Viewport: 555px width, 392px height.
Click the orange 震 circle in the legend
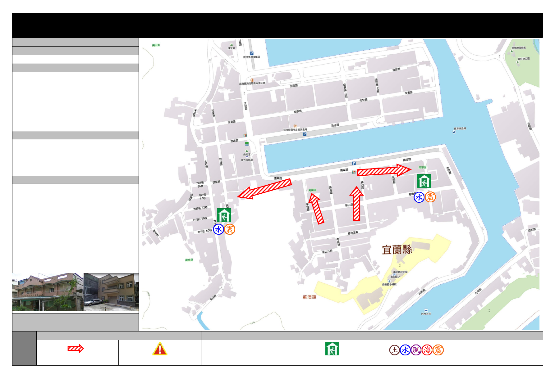point(438,350)
